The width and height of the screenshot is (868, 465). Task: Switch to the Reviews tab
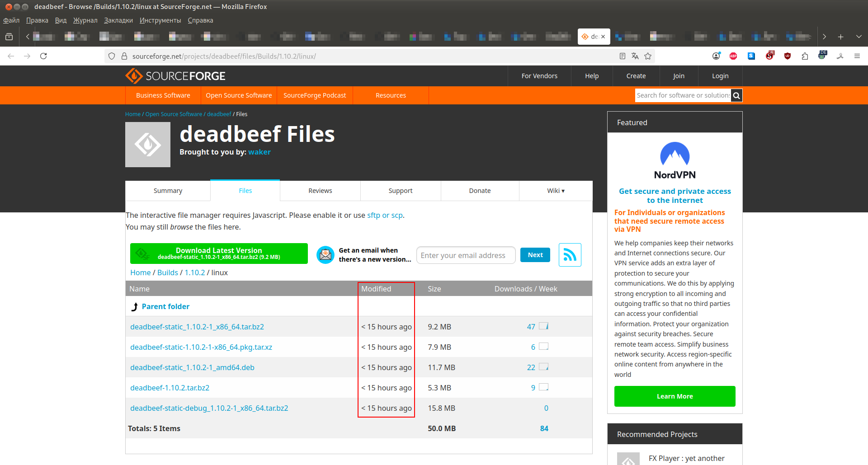click(x=320, y=191)
